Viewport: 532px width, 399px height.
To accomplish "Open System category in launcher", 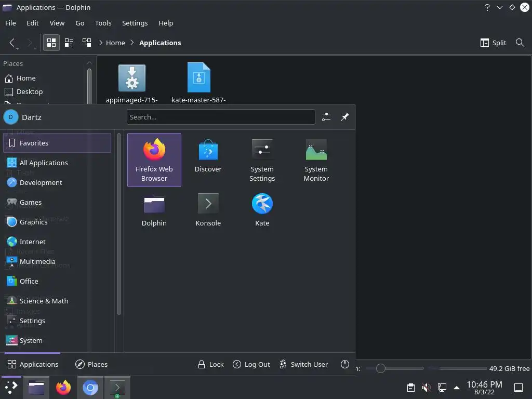I will click(x=57, y=340).
